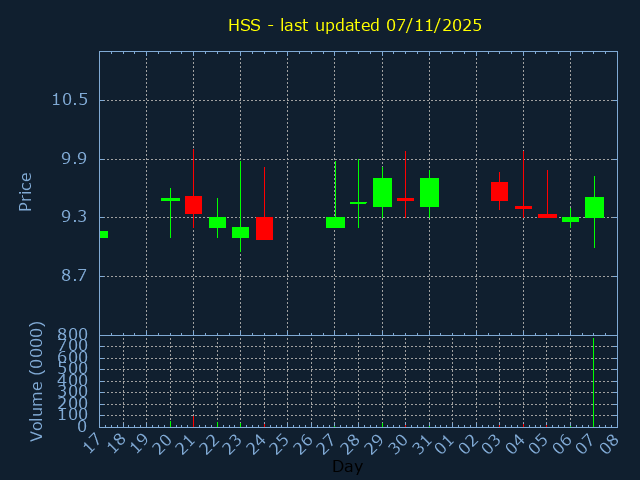Click the day 17 x-axis tick label
Image resolution: width=640 pixels, height=480 pixels.
point(91,442)
